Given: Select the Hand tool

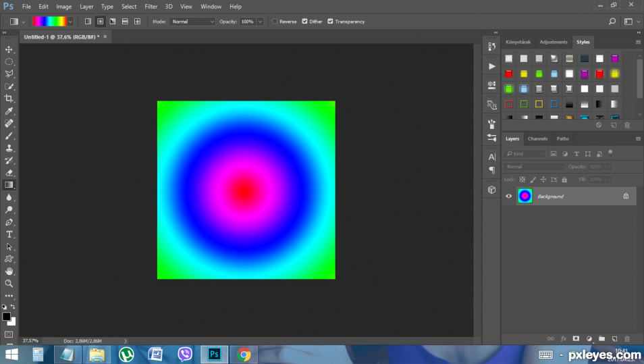Looking at the screenshot, I should click(9, 271).
